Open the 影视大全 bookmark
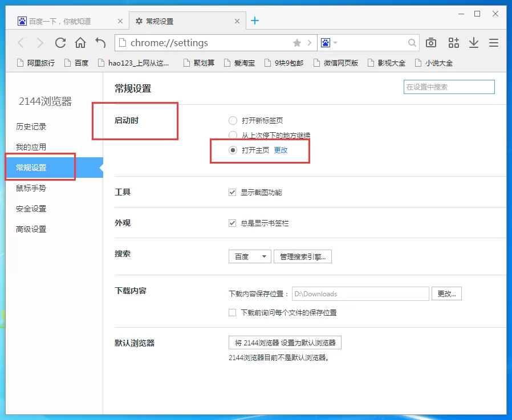Image resolution: width=512 pixels, height=420 pixels. (x=387, y=63)
